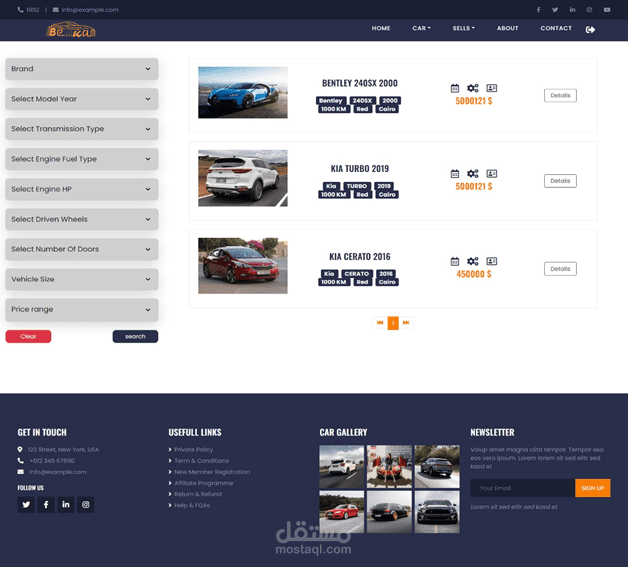Image resolution: width=628 pixels, height=567 pixels.
Task: Click the login arrow icon in navbar
Action: [x=590, y=30]
